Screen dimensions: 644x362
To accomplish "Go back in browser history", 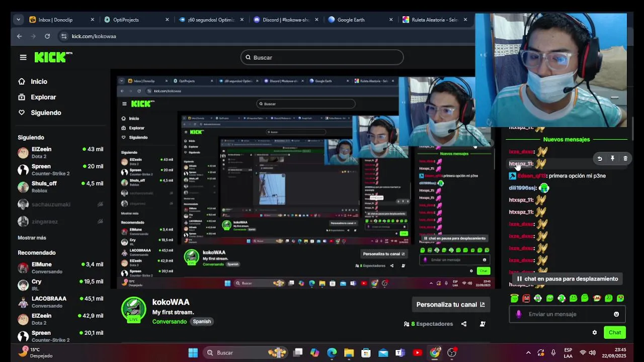I will (x=19, y=36).
